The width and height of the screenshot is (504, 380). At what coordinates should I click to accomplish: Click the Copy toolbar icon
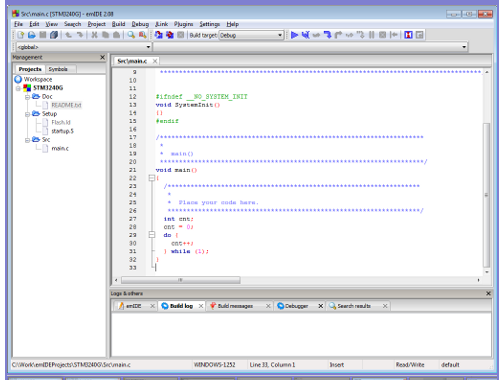point(105,35)
